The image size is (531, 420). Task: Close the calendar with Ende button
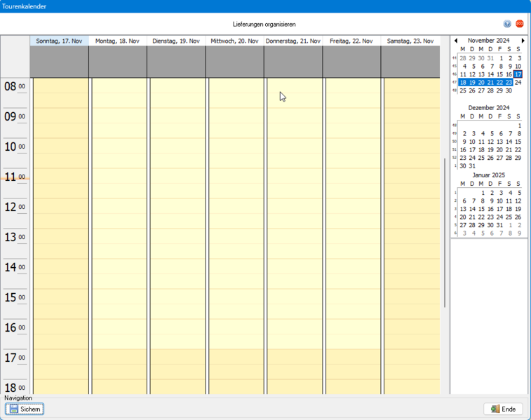(503, 409)
